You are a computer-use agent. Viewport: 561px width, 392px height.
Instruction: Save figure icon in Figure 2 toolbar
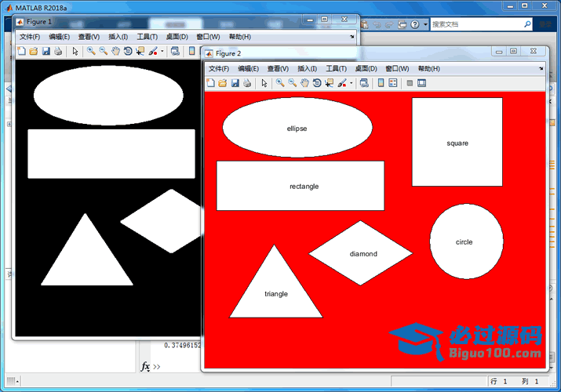point(235,83)
